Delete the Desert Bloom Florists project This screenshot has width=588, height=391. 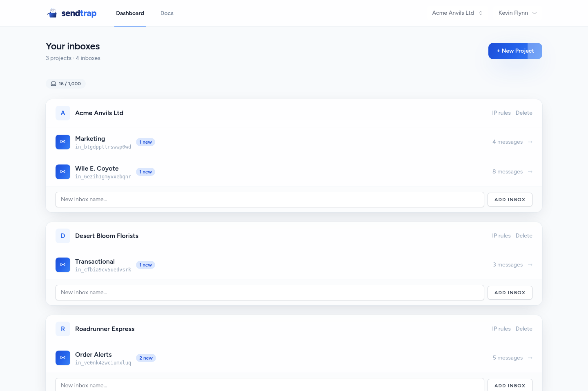[524, 236]
